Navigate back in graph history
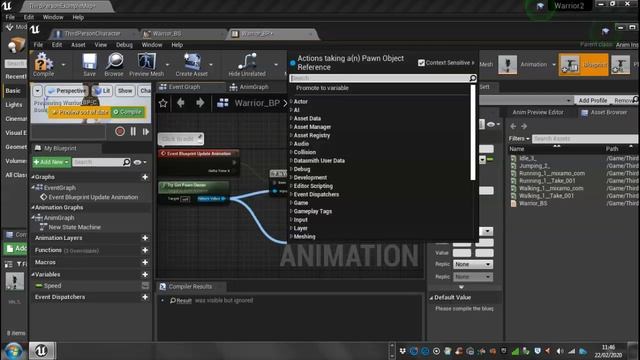The height and width of the screenshot is (360, 640). coord(181,103)
